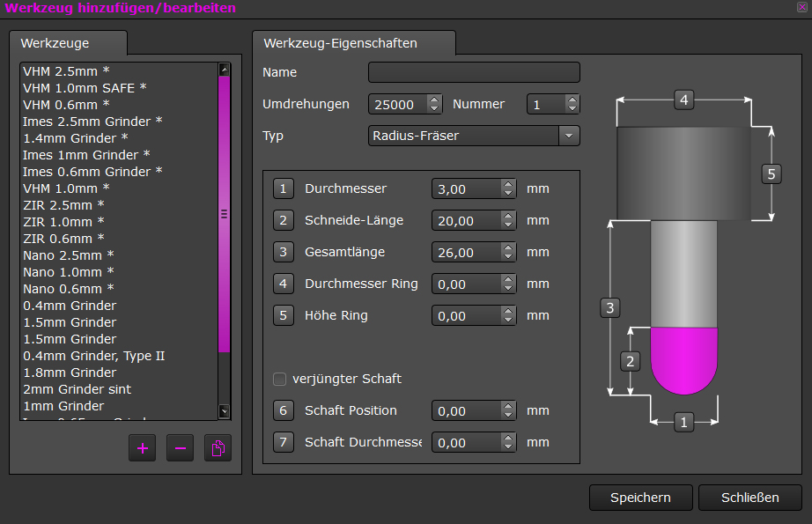Select tool Imes 0.6mm Grinder *

[119, 172]
